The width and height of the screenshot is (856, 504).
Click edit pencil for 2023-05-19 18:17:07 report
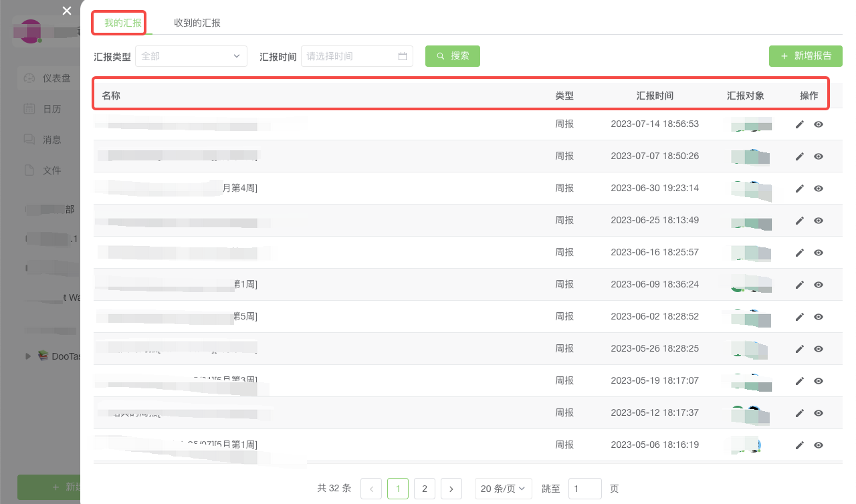[x=799, y=381]
